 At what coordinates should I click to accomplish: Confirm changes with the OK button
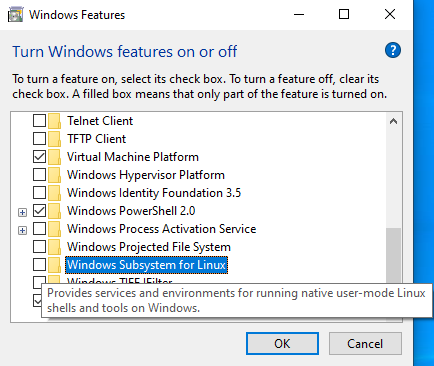282,343
